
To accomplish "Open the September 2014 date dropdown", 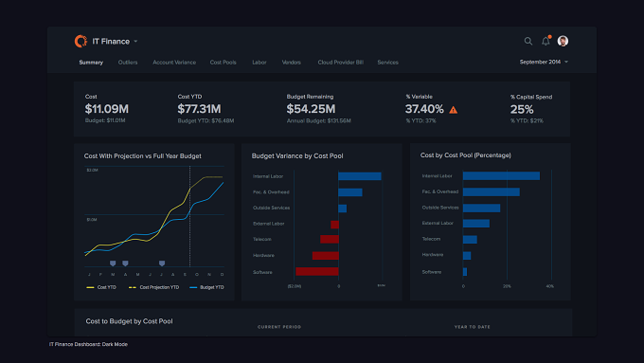I will 544,62.
